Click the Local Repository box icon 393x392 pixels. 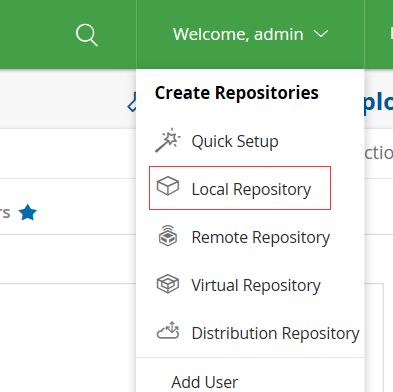point(168,186)
